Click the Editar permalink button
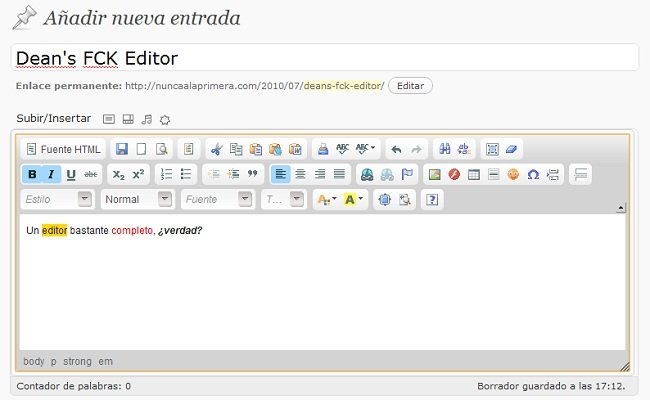 (410, 86)
